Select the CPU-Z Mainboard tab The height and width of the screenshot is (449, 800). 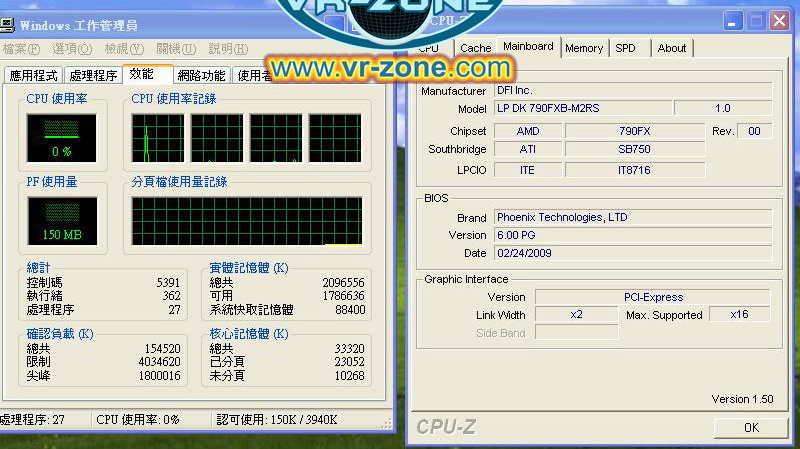[528, 46]
